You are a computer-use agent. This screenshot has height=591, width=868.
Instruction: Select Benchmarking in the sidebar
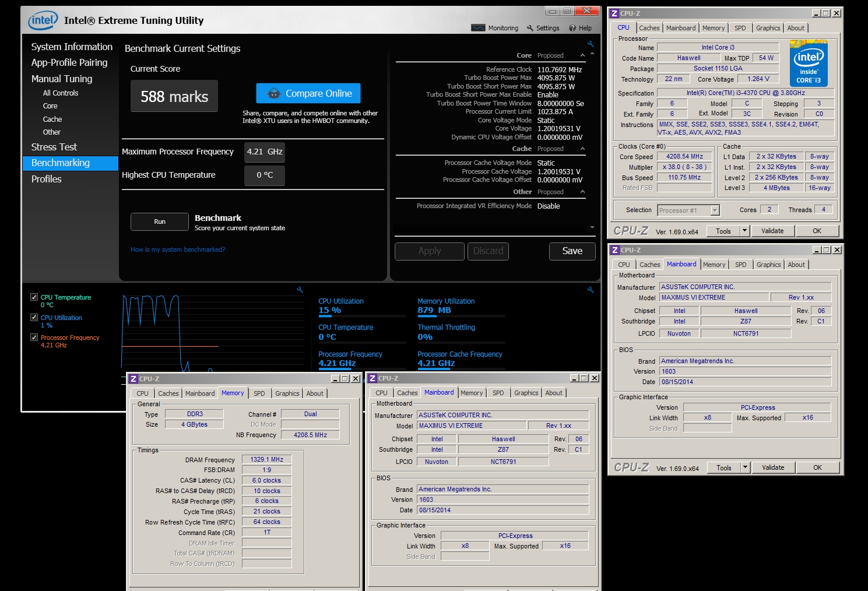coord(71,163)
